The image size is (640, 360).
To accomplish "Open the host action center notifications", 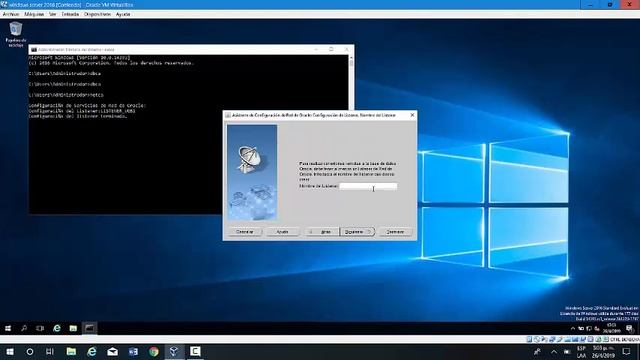I will pyautogui.click(x=627, y=351).
